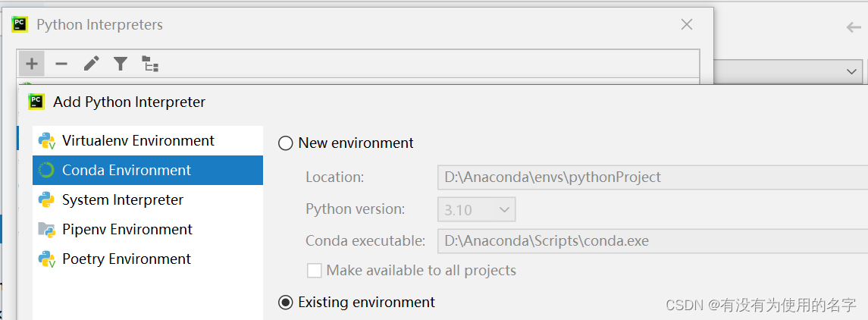Screen dimensions: 868x320
Task: Click the PyCharm icon in the Add Python Interpreter title
Action: (x=36, y=102)
